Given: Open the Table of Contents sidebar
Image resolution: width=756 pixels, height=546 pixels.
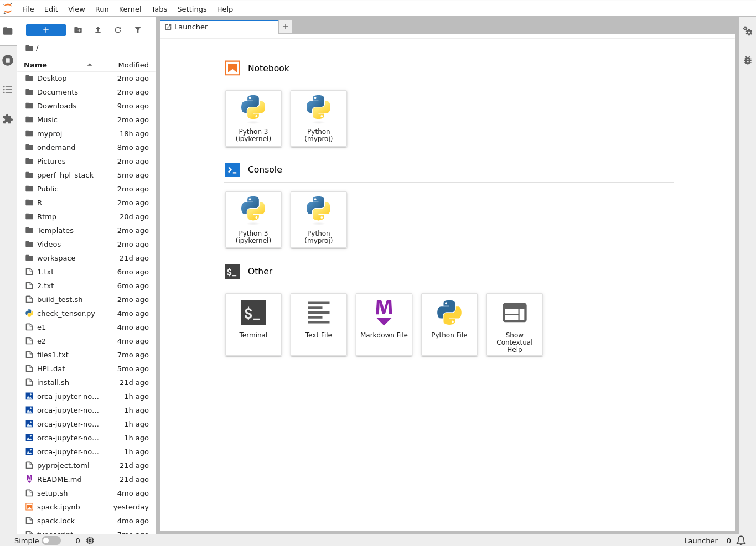Looking at the screenshot, I should click(x=8, y=90).
